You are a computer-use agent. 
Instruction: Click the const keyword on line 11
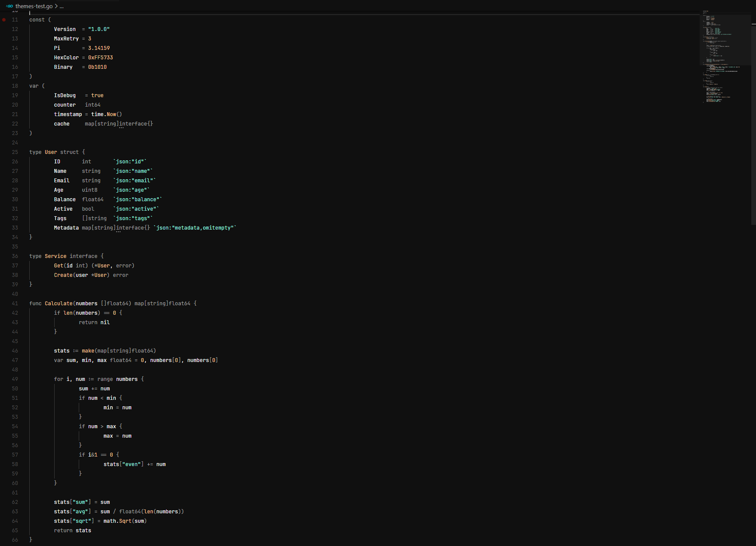point(37,20)
